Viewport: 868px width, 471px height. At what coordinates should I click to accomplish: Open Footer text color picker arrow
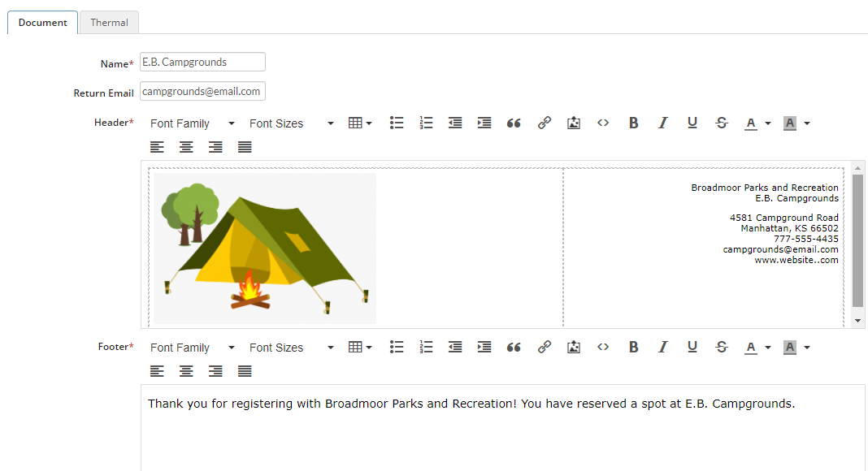[x=768, y=348]
